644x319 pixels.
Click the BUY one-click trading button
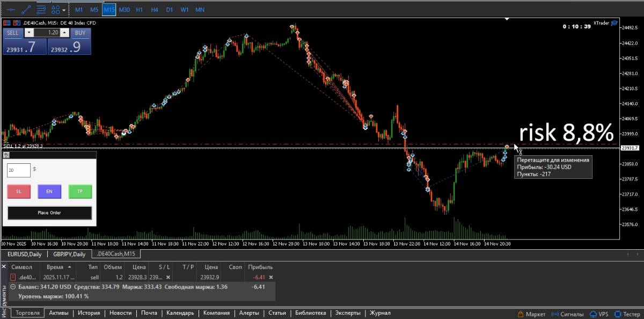click(80, 33)
